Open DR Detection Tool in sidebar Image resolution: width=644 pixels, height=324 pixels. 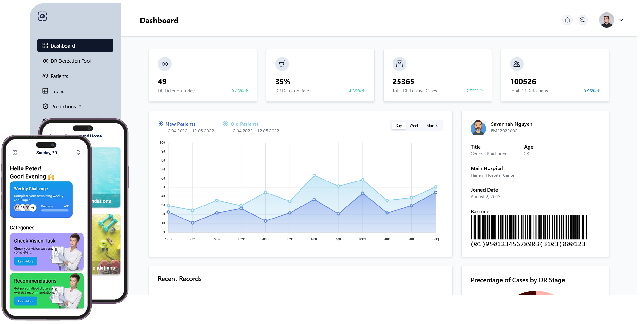[x=70, y=61]
